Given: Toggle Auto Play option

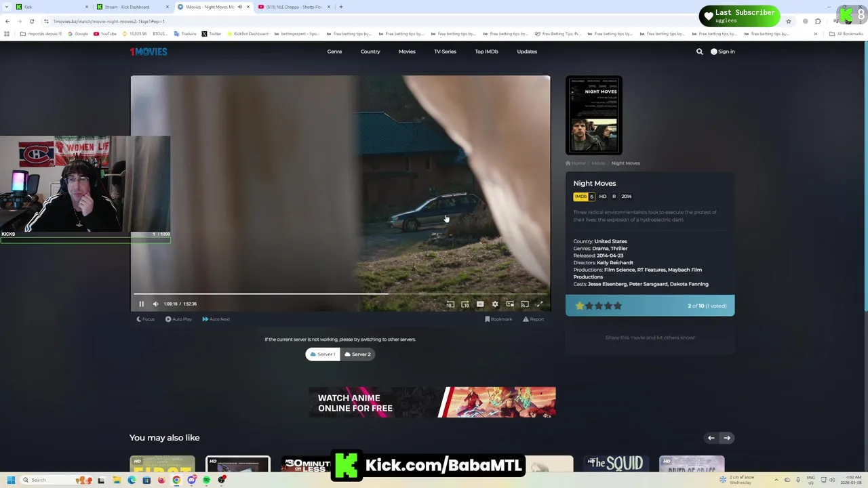Looking at the screenshot, I should (178, 319).
